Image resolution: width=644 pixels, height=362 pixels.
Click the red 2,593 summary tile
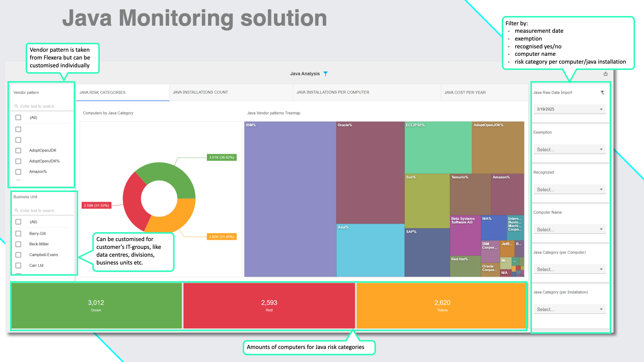point(269,306)
